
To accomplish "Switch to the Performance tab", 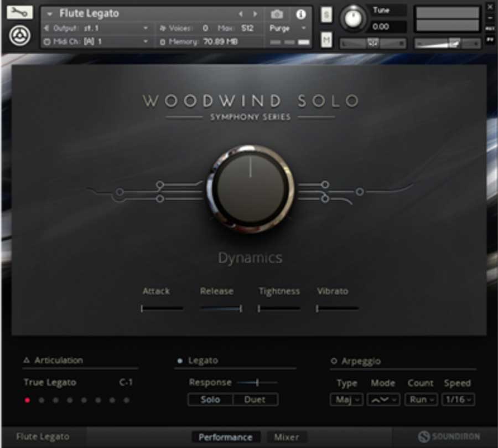I will 226,437.
